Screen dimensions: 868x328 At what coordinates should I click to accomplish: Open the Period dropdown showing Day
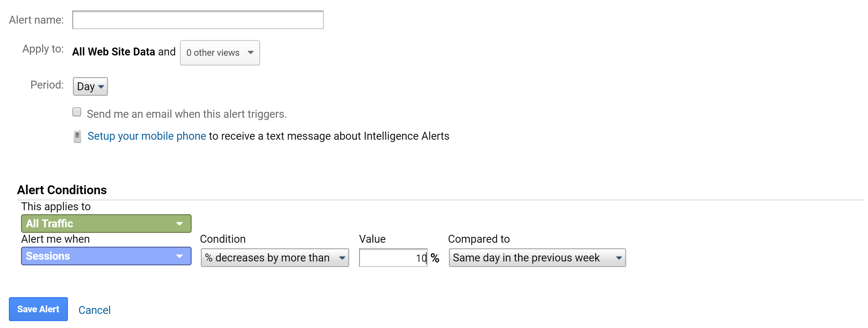[x=90, y=86]
